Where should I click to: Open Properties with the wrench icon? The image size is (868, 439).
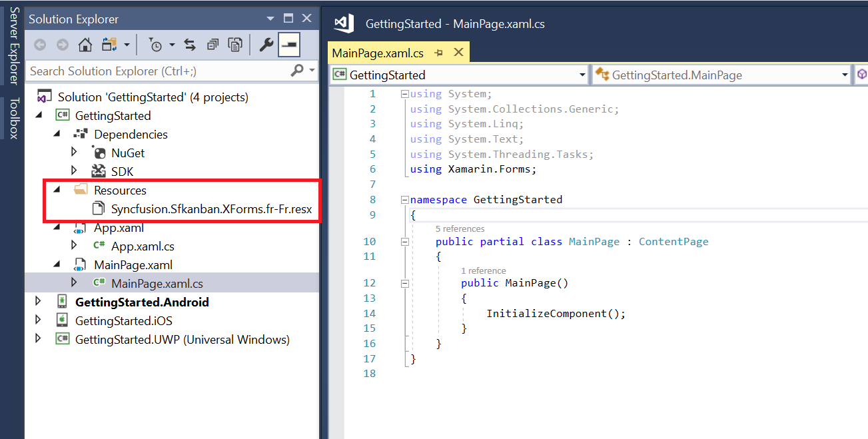266,45
